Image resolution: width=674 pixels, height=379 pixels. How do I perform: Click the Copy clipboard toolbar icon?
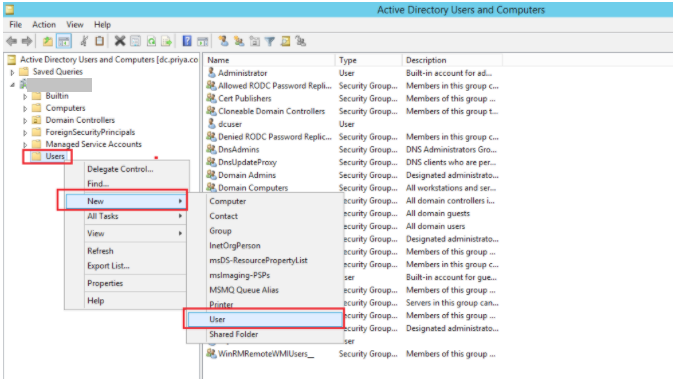(x=99, y=41)
